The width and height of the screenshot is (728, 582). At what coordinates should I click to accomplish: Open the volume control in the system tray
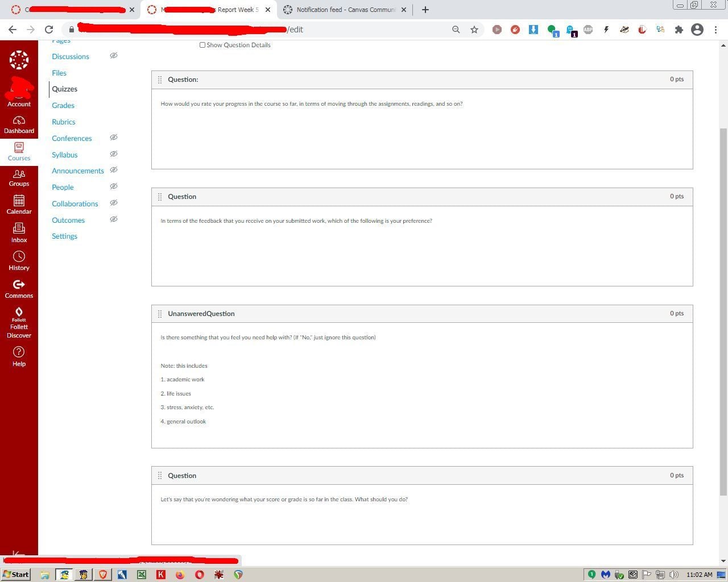click(675, 575)
